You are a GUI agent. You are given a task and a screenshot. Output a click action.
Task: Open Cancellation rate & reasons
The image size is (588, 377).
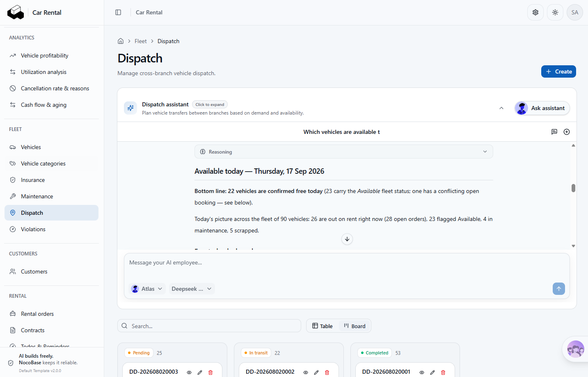coord(51,88)
